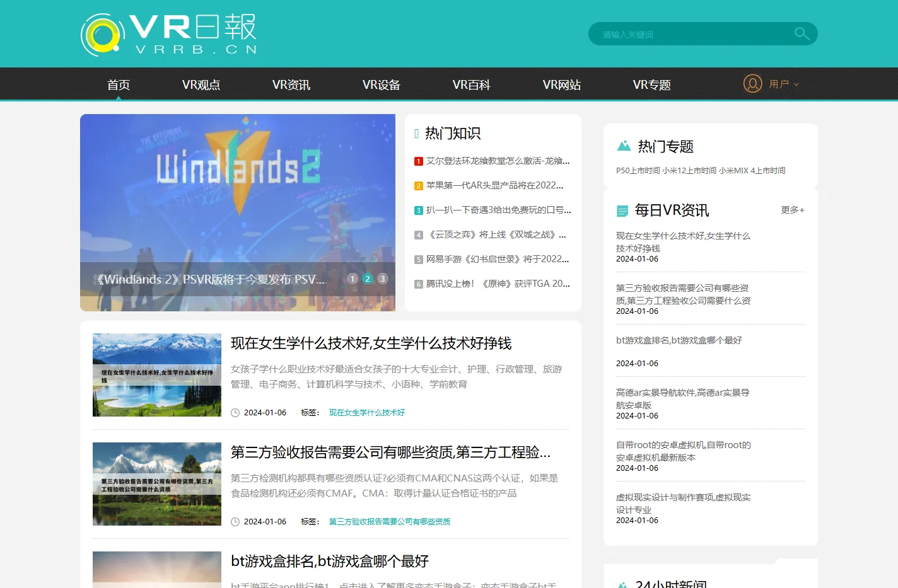Open the Windlands 2 PSVR caption link
Viewport: 898px width, 588px height.
[x=210, y=279]
